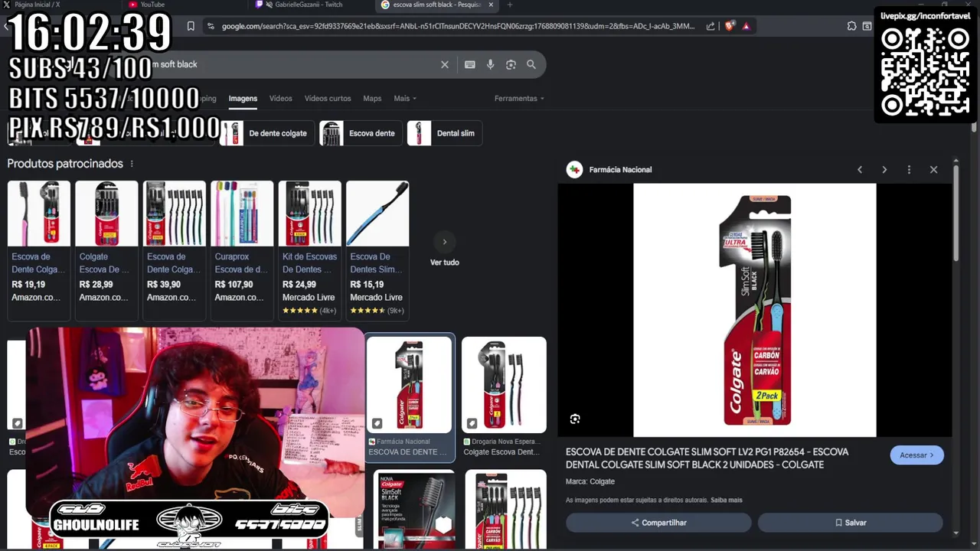Screen dimensions: 980x551
Task: Click the magnifier search submit icon
Action: 531,65
